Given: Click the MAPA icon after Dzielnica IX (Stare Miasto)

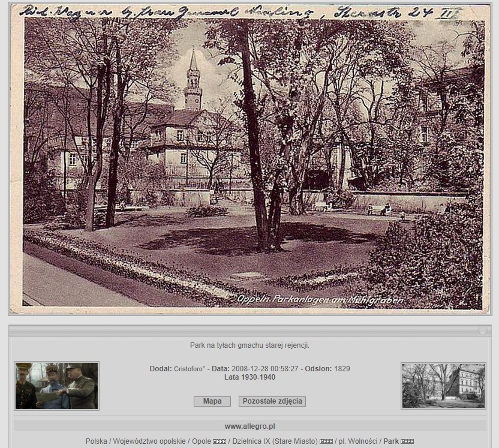Looking at the screenshot, I should click(326, 441).
